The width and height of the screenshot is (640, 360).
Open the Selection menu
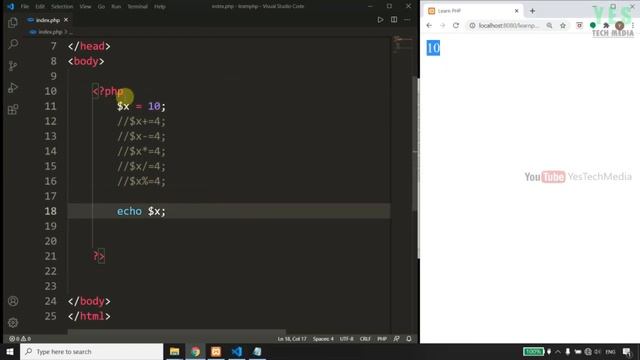[62, 7]
